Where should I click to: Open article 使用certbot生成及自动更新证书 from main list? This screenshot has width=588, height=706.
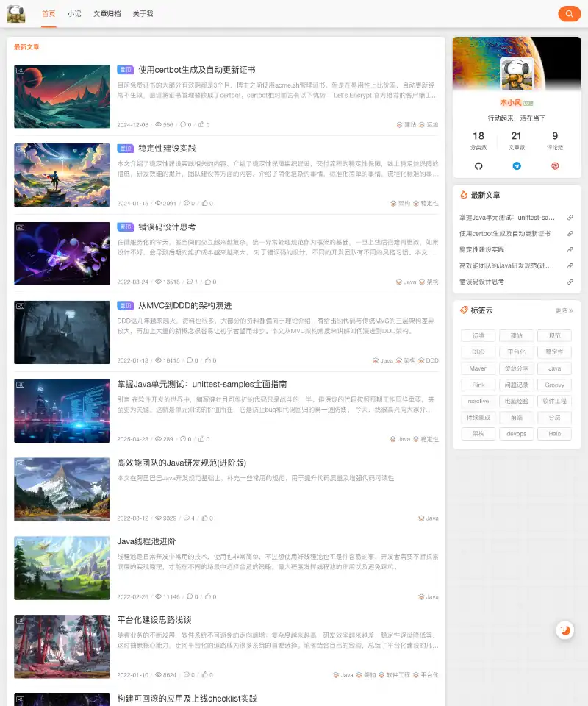(196, 70)
